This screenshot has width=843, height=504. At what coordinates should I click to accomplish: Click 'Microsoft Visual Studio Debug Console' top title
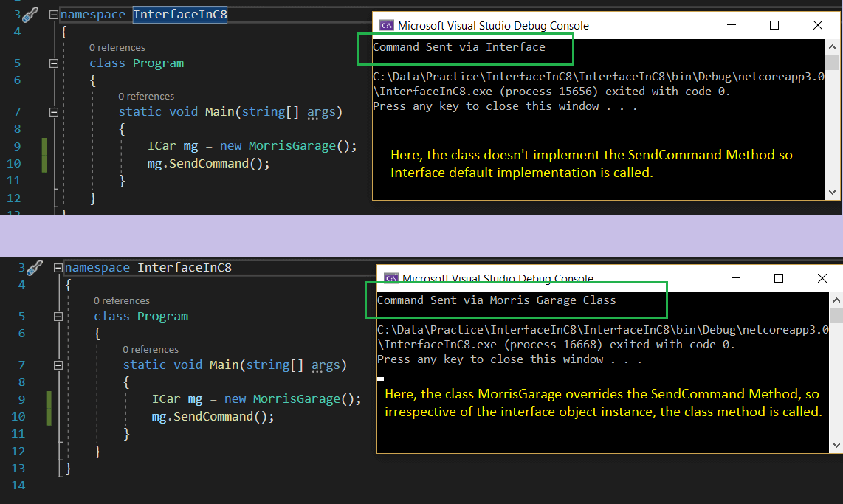click(493, 25)
